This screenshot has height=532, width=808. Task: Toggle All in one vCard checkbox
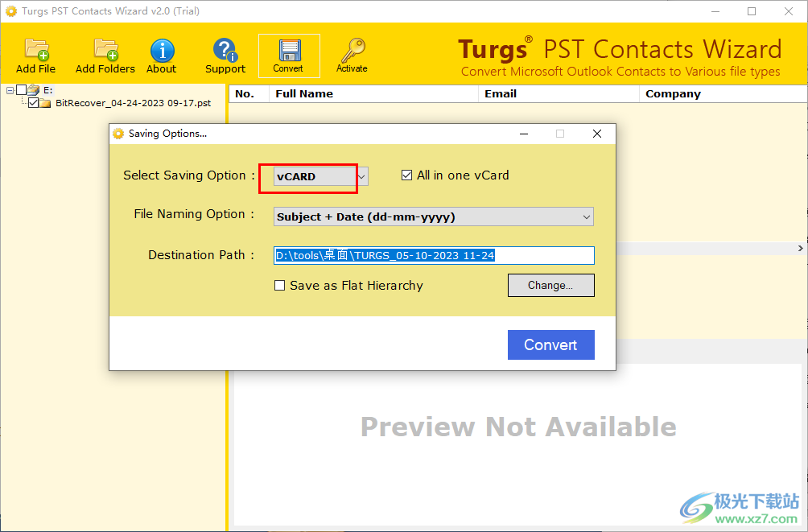click(x=406, y=175)
